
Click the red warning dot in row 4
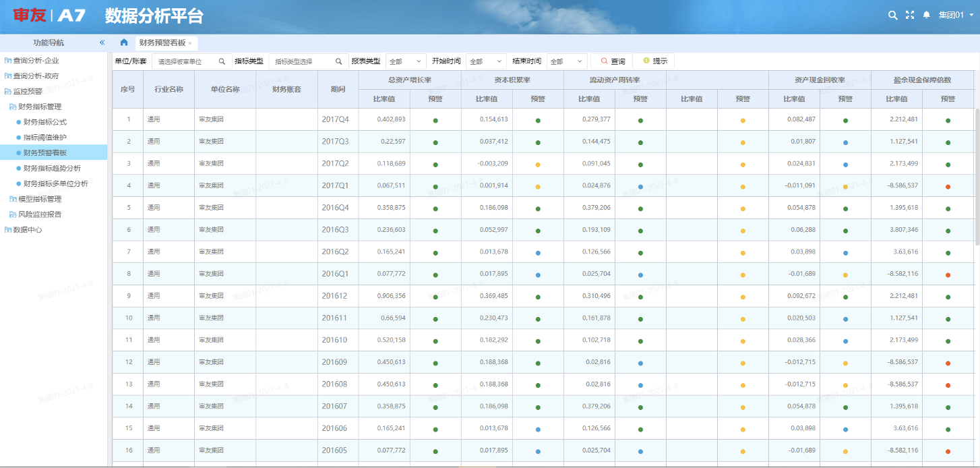(x=948, y=187)
